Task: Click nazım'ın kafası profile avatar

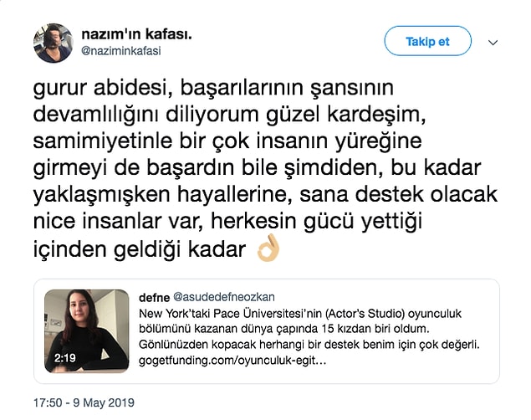Action: click(54, 43)
